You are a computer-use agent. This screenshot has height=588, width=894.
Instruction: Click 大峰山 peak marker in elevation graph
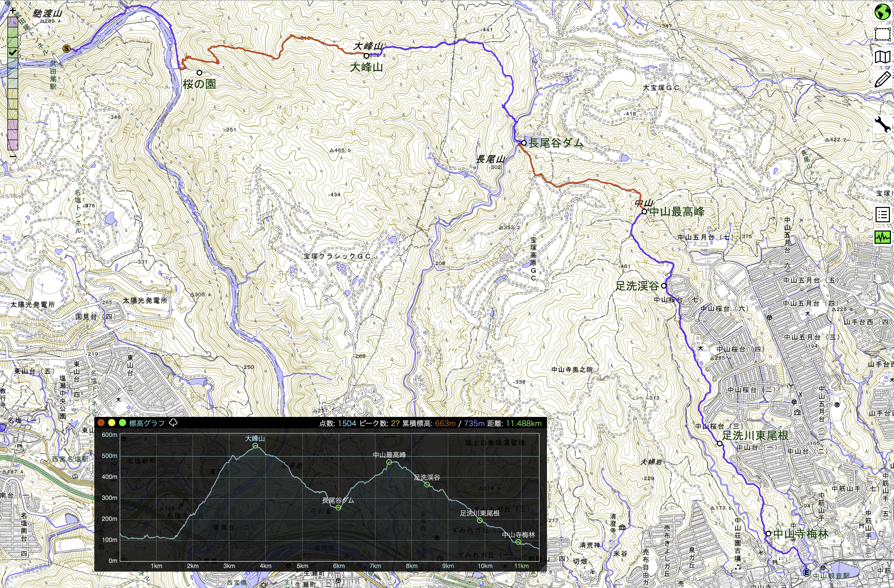tap(256, 446)
